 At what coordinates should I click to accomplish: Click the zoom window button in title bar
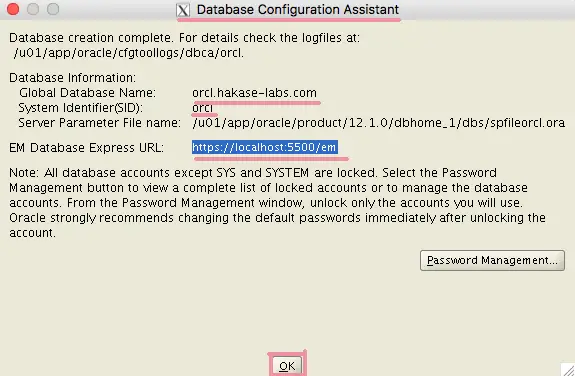click(53, 9)
